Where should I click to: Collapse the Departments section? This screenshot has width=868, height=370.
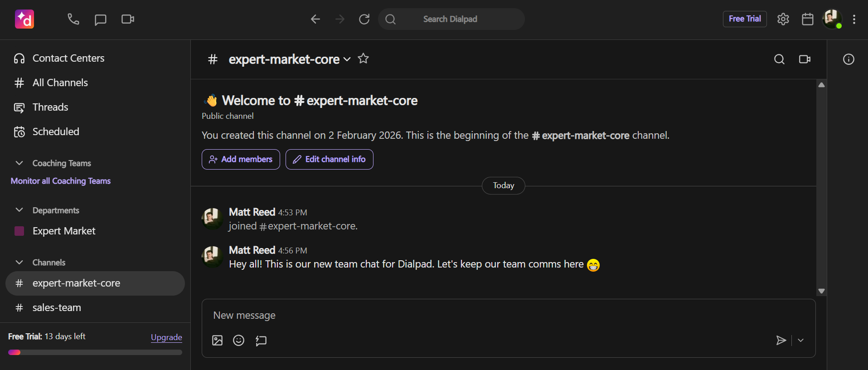pos(19,210)
